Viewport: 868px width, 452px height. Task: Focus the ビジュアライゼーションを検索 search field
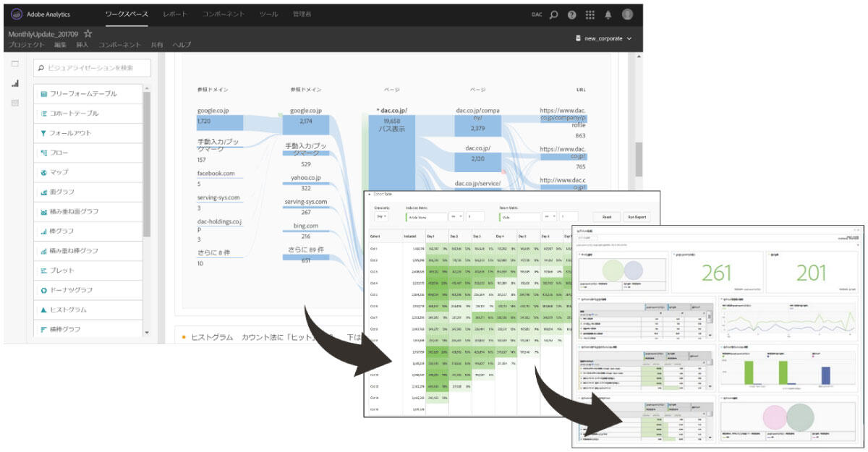[92, 68]
